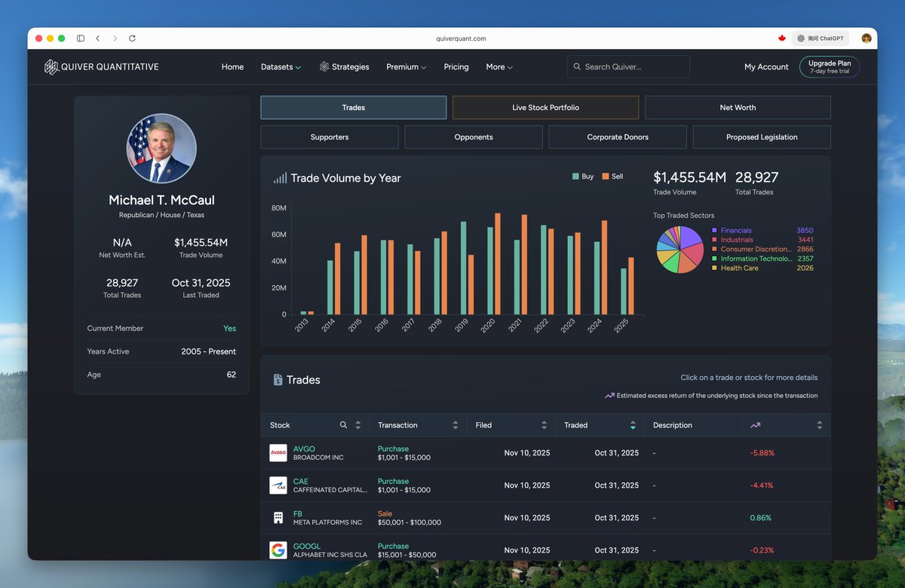Screen dimensions: 905x588
Task: Focus the Search Quiver input field
Action: point(628,67)
